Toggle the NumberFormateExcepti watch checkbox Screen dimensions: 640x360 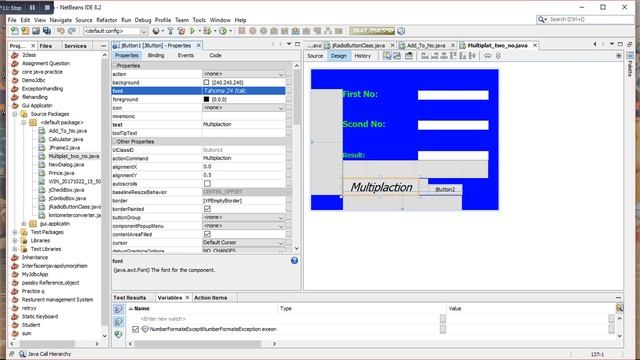[136, 329]
